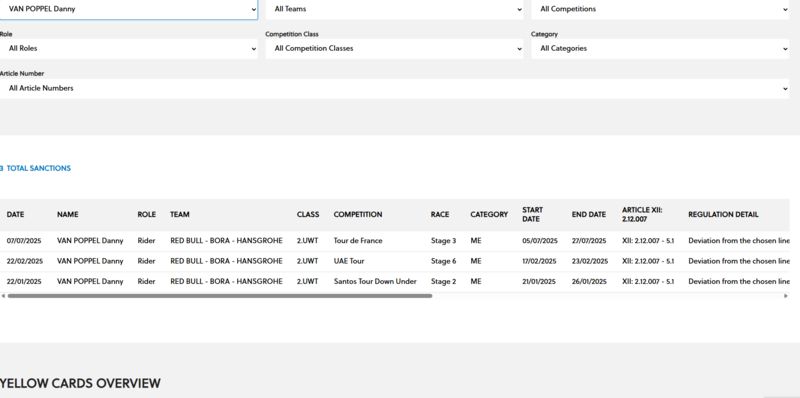Click the ME category cell in UAE Tour row

(476, 261)
